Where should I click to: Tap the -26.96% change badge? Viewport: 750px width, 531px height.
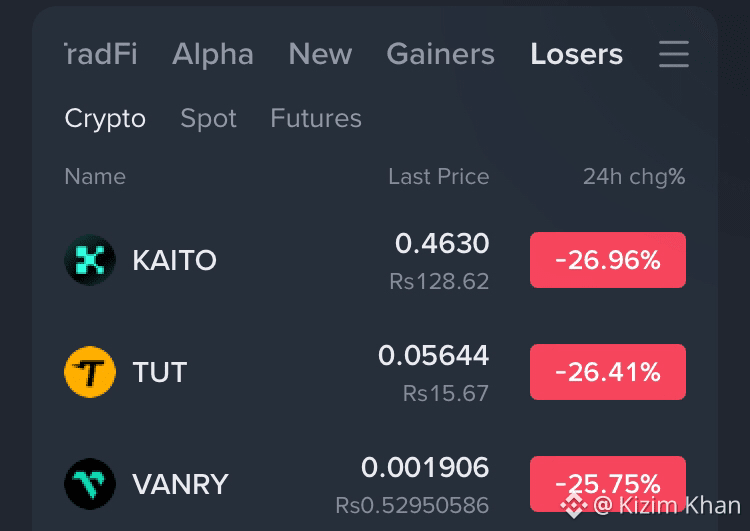(x=608, y=260)
